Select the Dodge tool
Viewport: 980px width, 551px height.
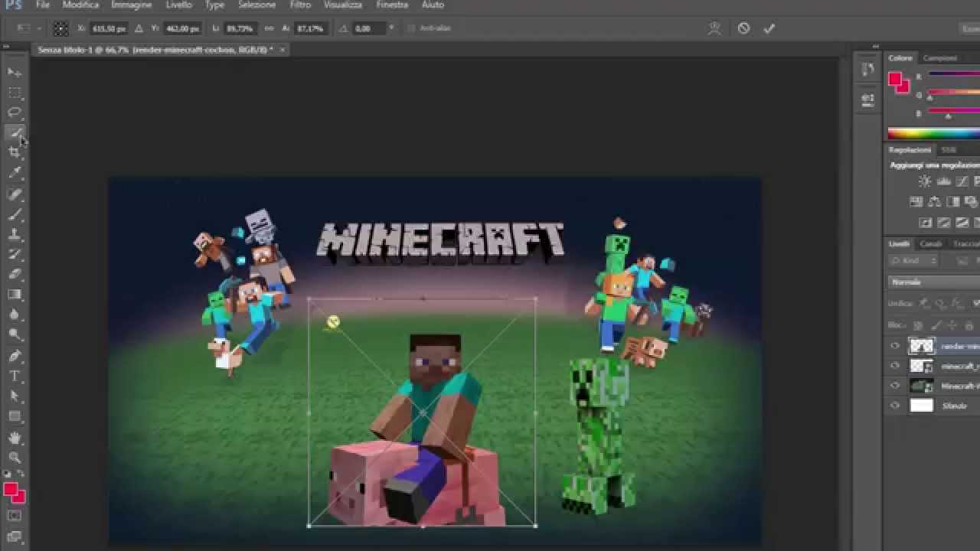15,334
